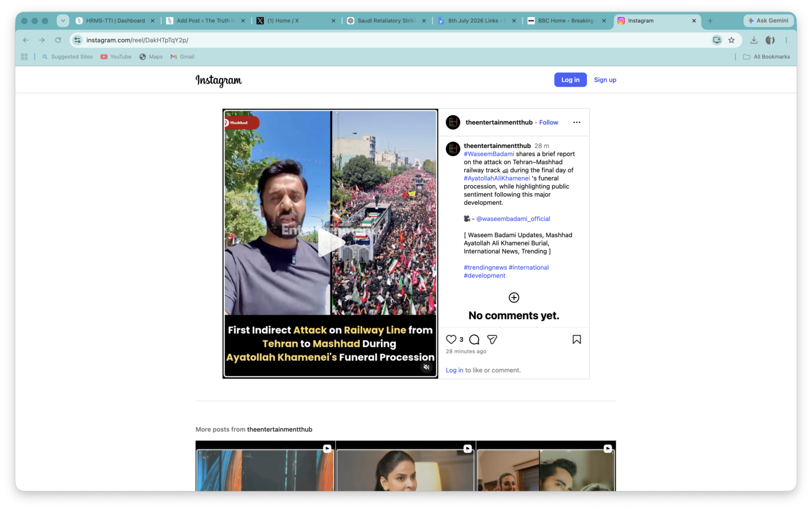Open the Chrome three-dot menu
Viewport: 812px width, 510px height.
(786, 40)
